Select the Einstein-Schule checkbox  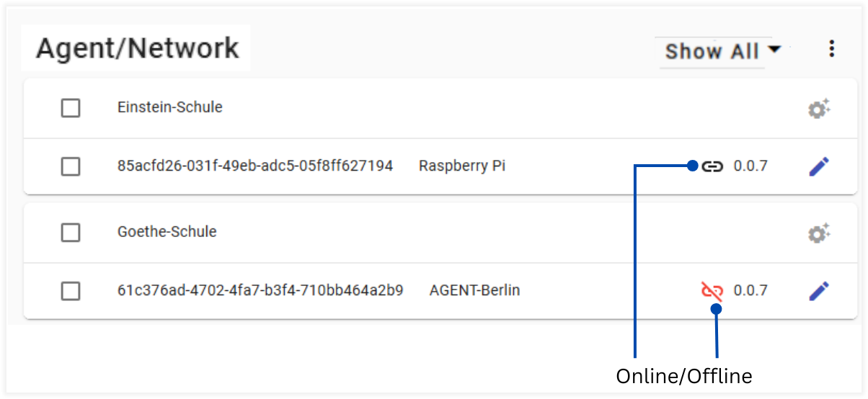click(x=71, y=109)
